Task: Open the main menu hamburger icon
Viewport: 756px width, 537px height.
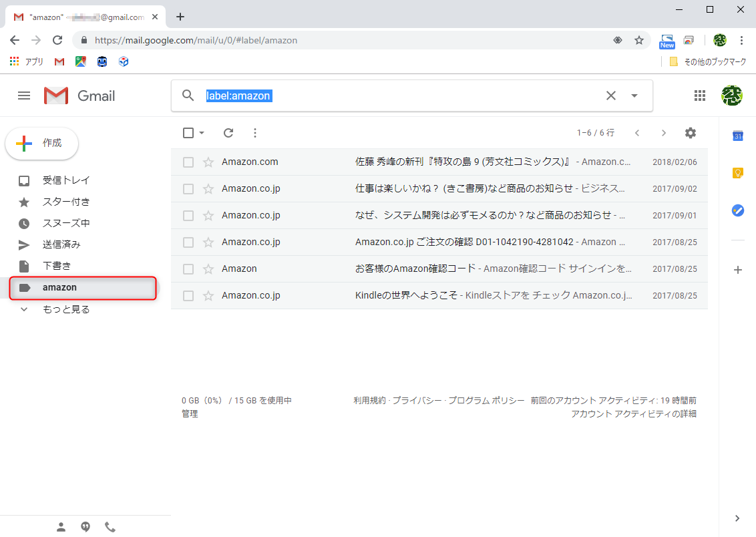Action: (x=24, y=96)
